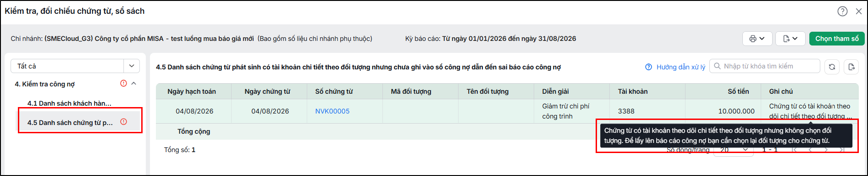This screenshot has width=868, height=176.
Task: Click the Tài khoản column header
Action: (647, 91)
